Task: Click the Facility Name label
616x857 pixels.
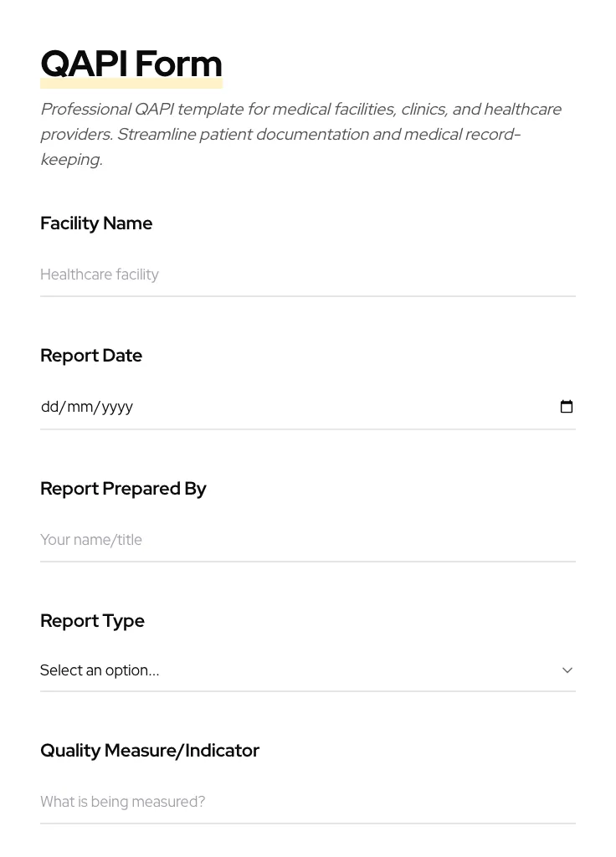Action: (x=96, y=223)
